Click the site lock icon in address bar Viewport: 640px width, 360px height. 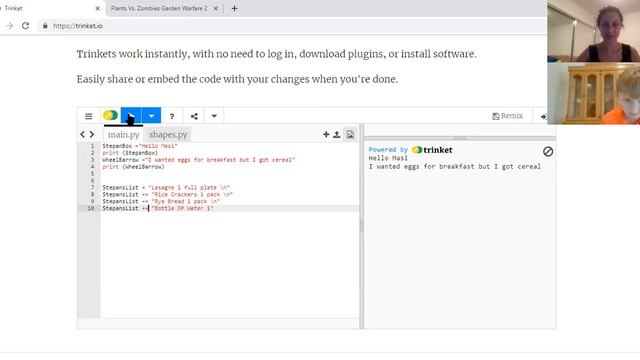(45, 26)
